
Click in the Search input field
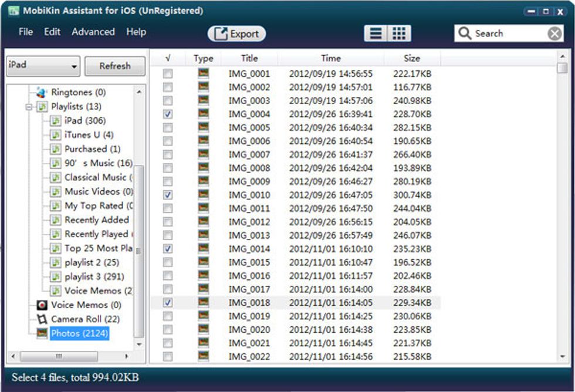(510, 33)
